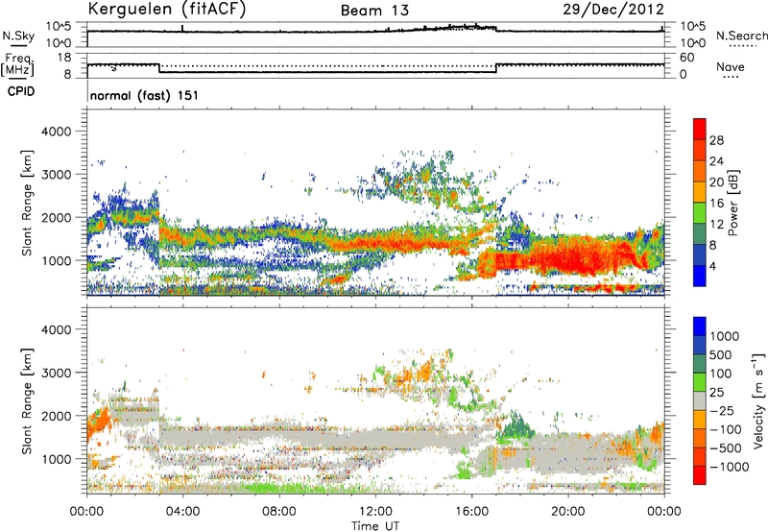Viewport: 768px width, 532px height.
Task: Click the 'Velocity [m s-1]' colorbar label
Action: [758, 400]
